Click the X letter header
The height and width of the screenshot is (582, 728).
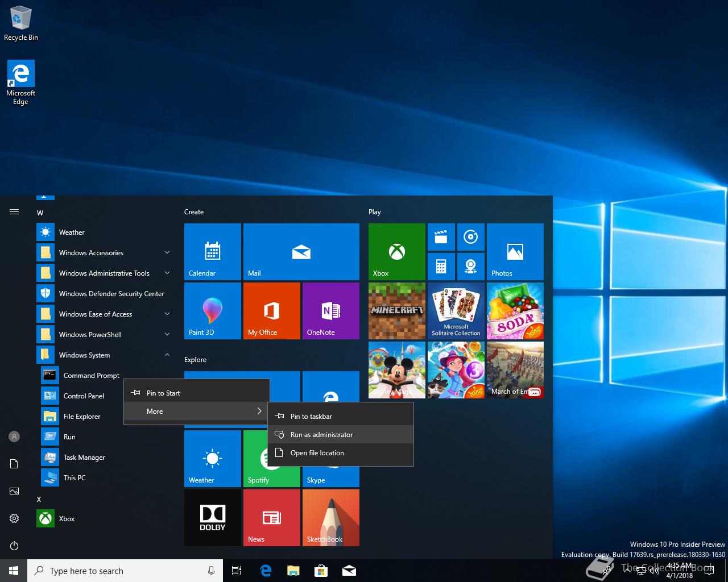tap(39, 499)
